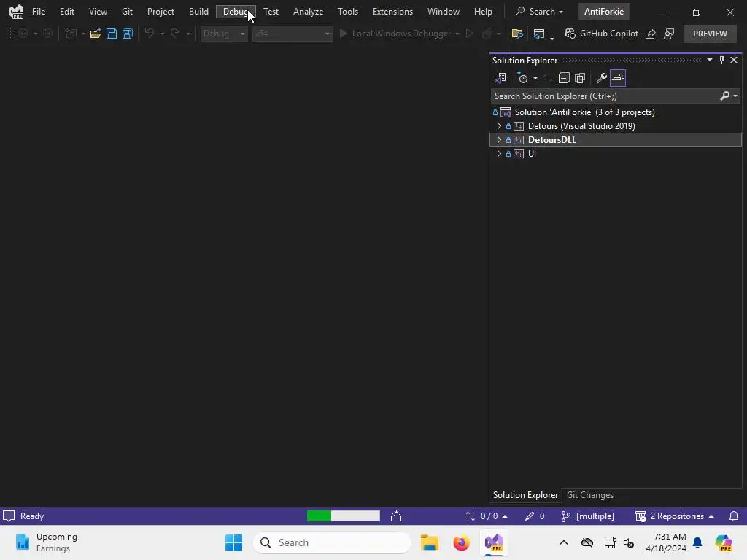Click the status bar progress indicator
Screen dimensions: 747x560
point(344,516)
